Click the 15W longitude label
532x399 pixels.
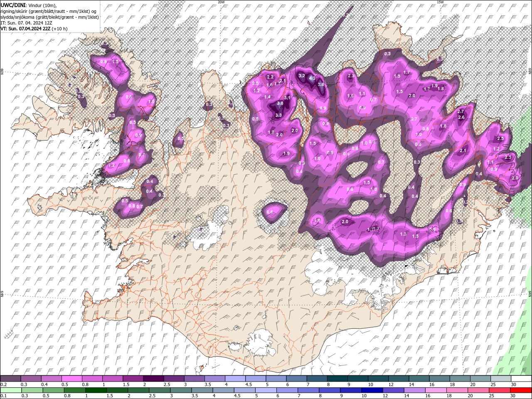tap(440, 2)
